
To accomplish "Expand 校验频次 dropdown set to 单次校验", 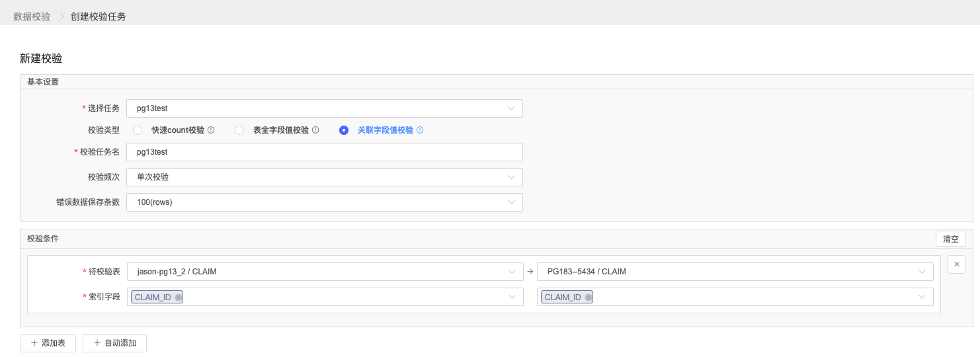I will pyautogui.click(x=324, y=177).
